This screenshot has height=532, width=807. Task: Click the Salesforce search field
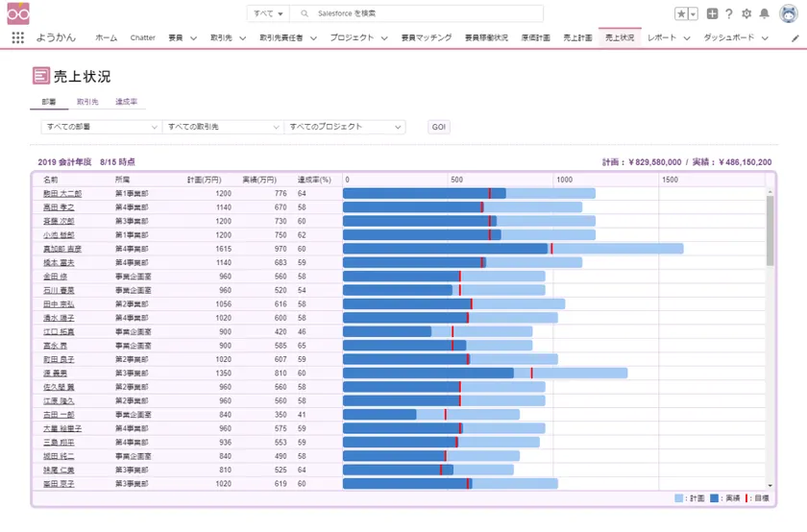point(423,13)
